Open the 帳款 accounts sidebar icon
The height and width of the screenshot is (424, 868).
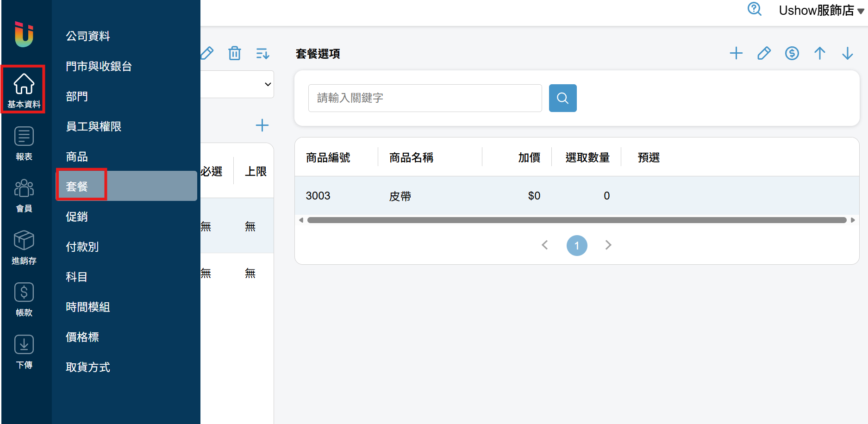(24, 299)
